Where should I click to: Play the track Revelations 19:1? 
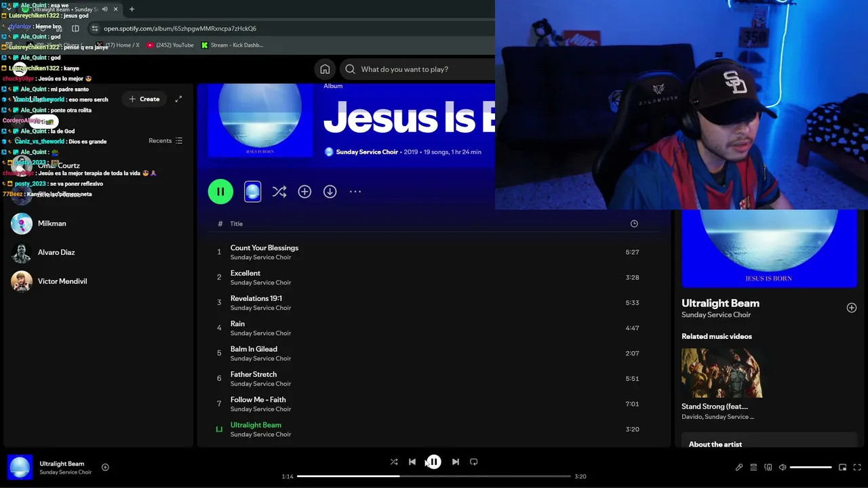pyautogui.click(x=434, y=302)
